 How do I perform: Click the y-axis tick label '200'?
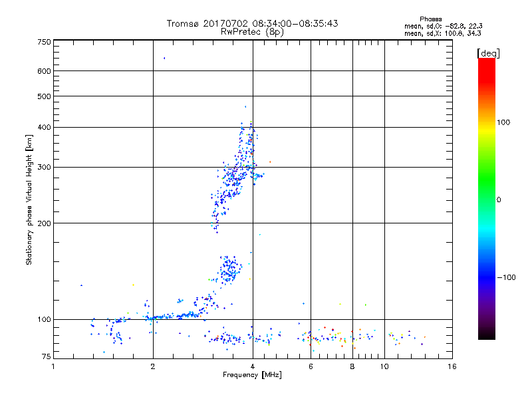[44, 223]
